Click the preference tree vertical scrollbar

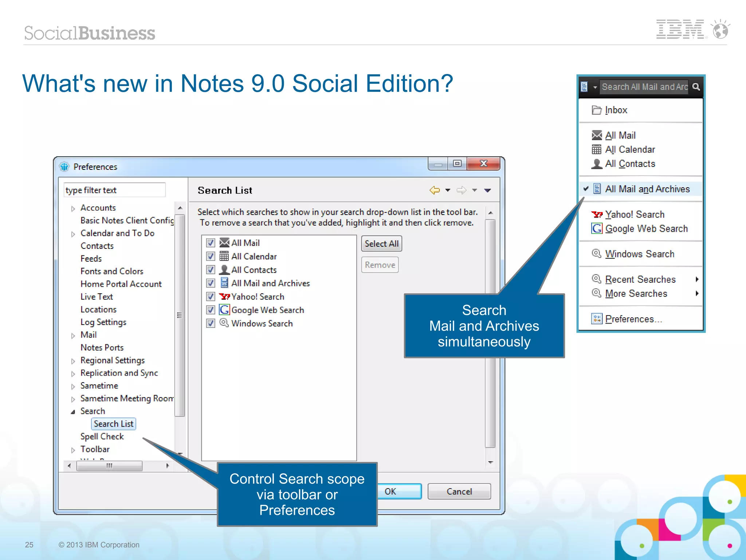[180, 315]
